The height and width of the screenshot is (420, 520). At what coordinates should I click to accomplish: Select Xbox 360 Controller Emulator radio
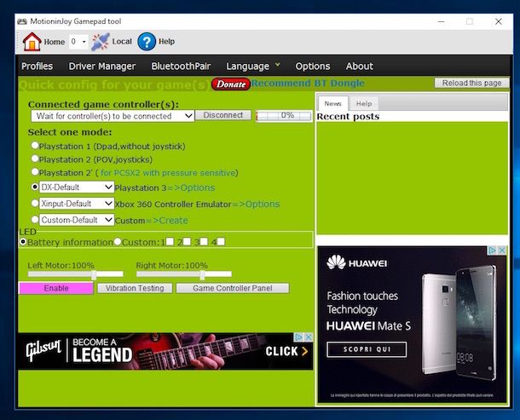click(35, 203)
